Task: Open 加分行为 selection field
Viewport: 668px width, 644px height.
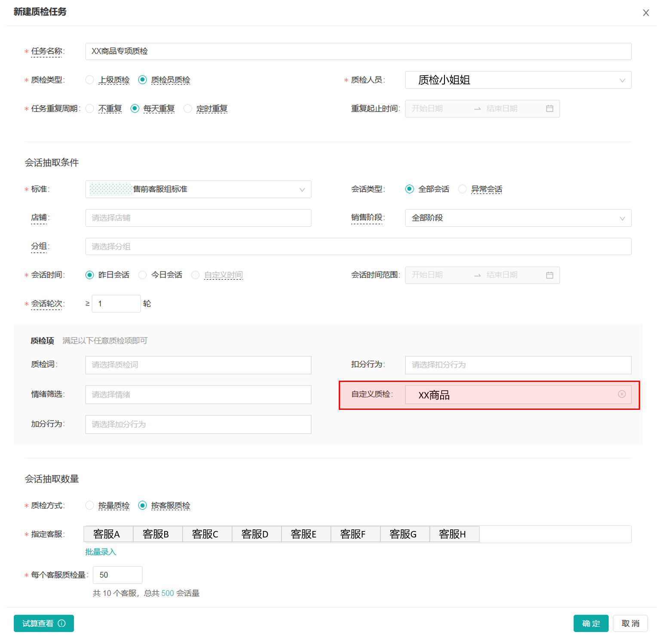Action: pos(198,424)
